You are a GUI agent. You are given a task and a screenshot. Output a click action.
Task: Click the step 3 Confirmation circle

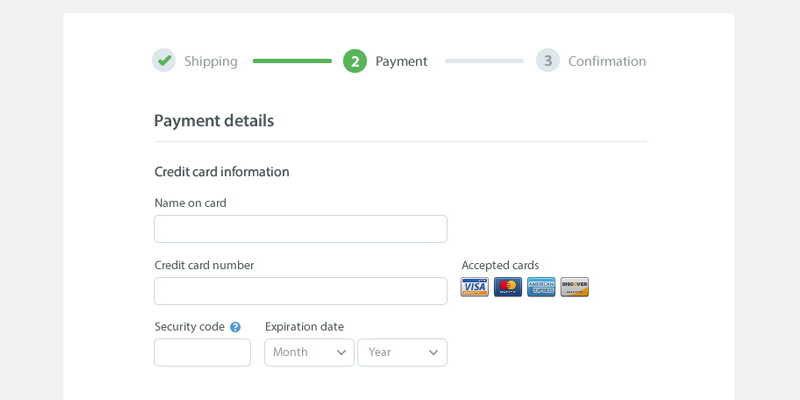547,60
